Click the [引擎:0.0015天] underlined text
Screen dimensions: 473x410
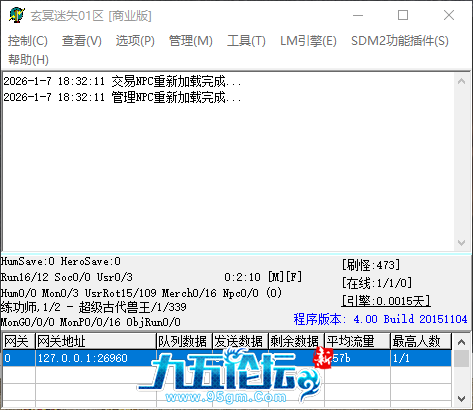pyautogui.click(x=386, y=301)
